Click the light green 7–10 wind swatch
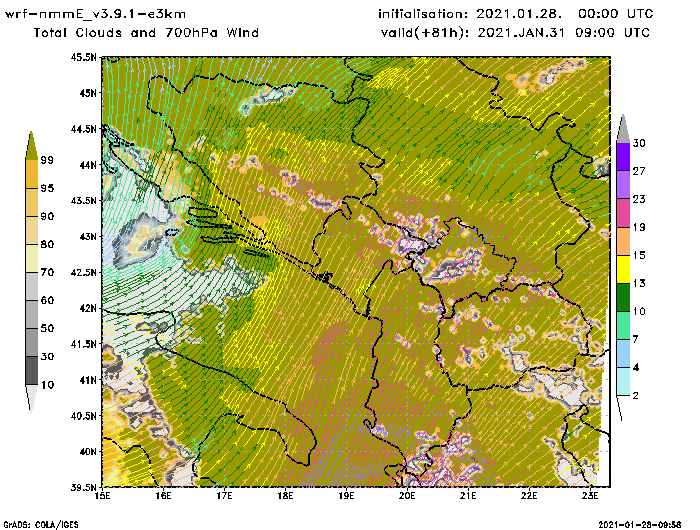Screen dimensions: 700x530 pyautogui.click(x=623, y=326)
